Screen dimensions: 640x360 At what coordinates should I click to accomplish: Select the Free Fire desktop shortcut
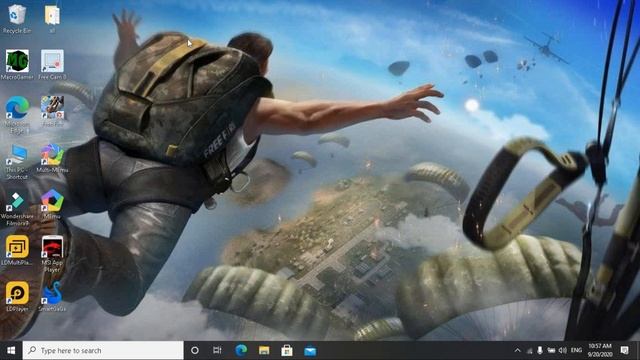tap(52, 111)
